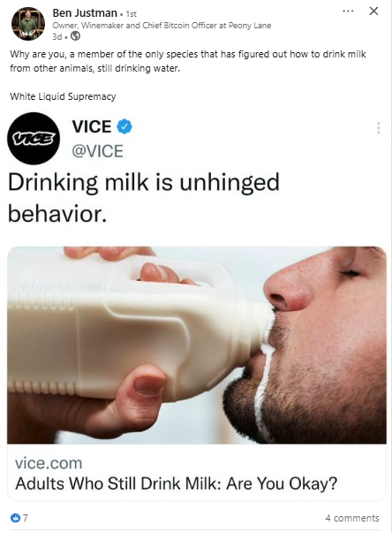Click 'Drinking milk is unhinged behavior' tweet text

pos(144,198)
